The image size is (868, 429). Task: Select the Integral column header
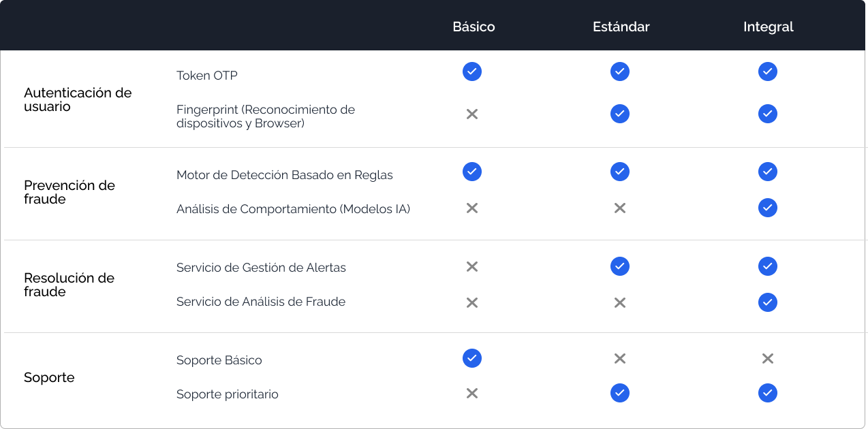point(769,27)
